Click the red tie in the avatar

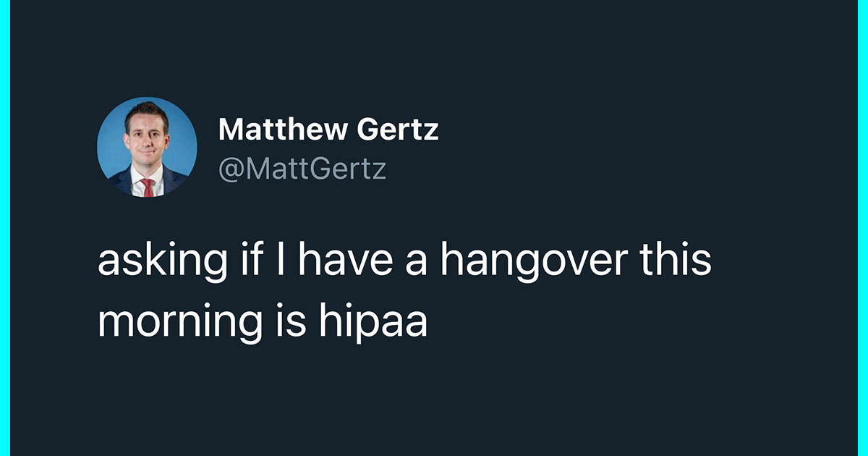coord(148,187)
